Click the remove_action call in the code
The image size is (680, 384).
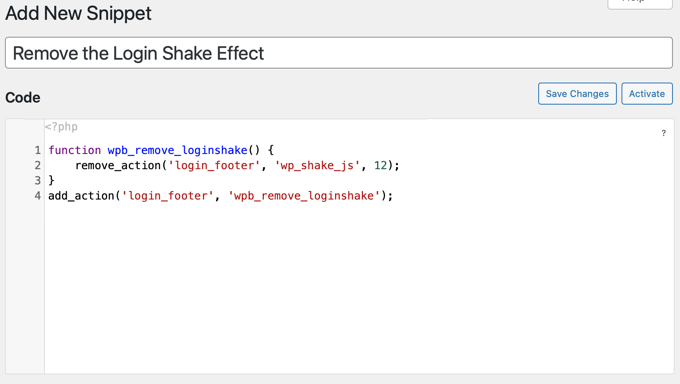118,165
